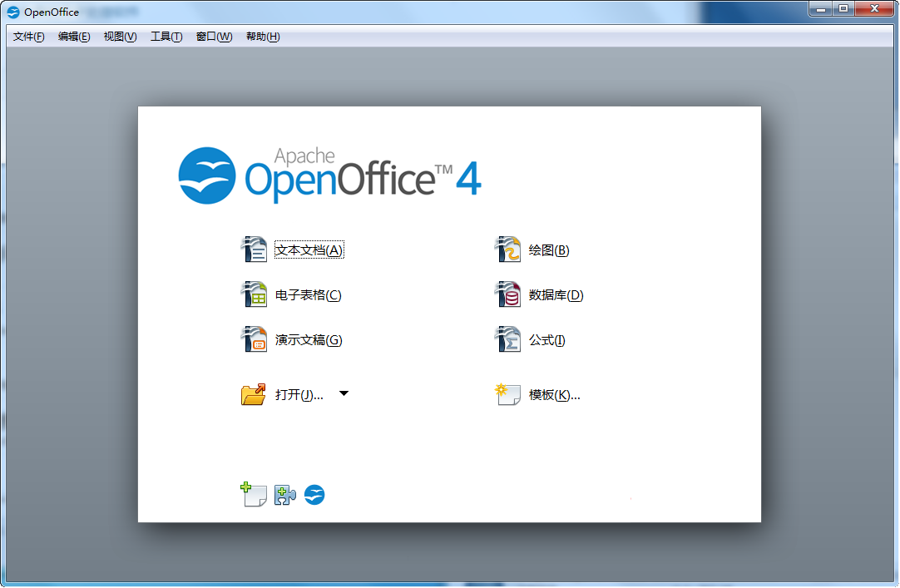Click the 模板(K)... text button
Screen dimensions: 900x588
click(x=554, y=395)
